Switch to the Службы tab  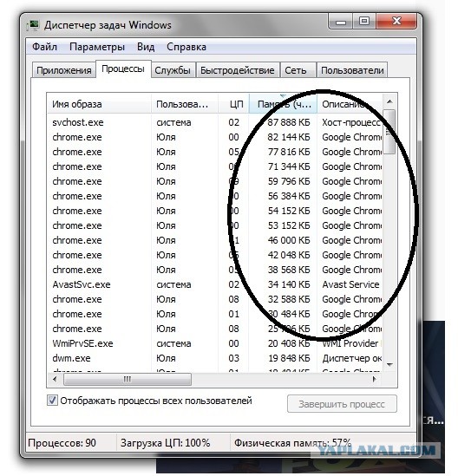coord(173,70)
